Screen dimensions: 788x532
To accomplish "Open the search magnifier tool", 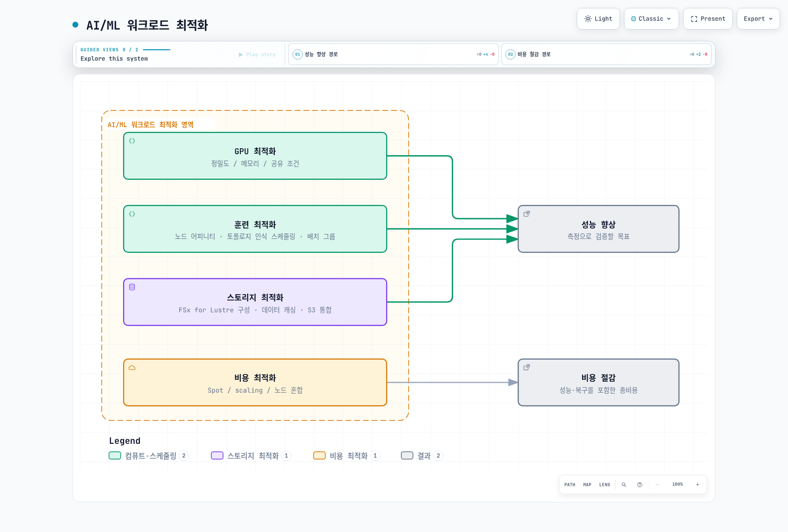I will (624, 485).
